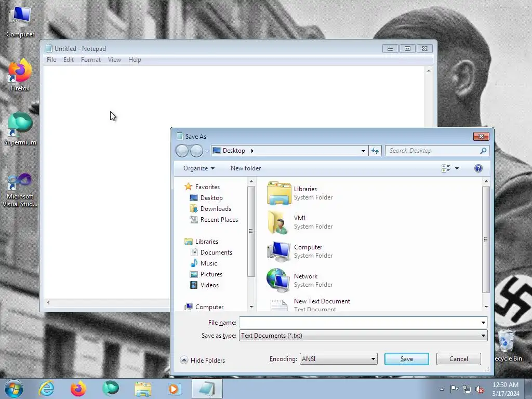Open the Notepad Help menu
This screenshot has width=532, height=399.
pyautogui.click(x=135, y=60)
